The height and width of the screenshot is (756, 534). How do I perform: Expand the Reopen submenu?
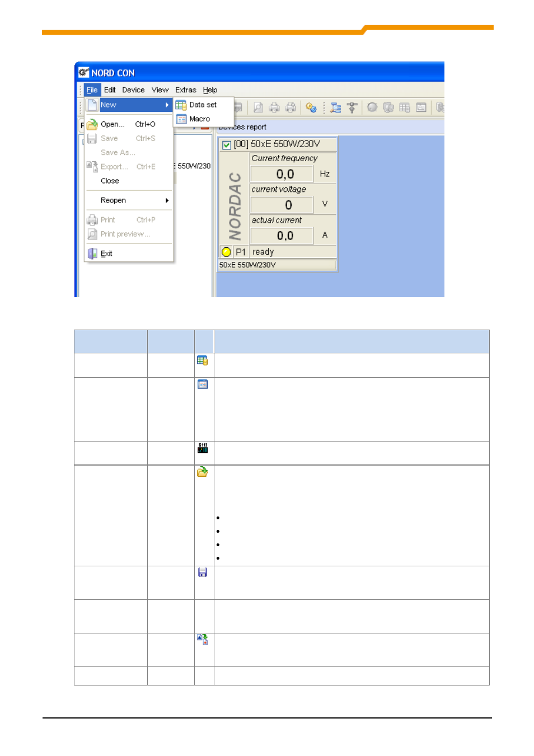129,200
